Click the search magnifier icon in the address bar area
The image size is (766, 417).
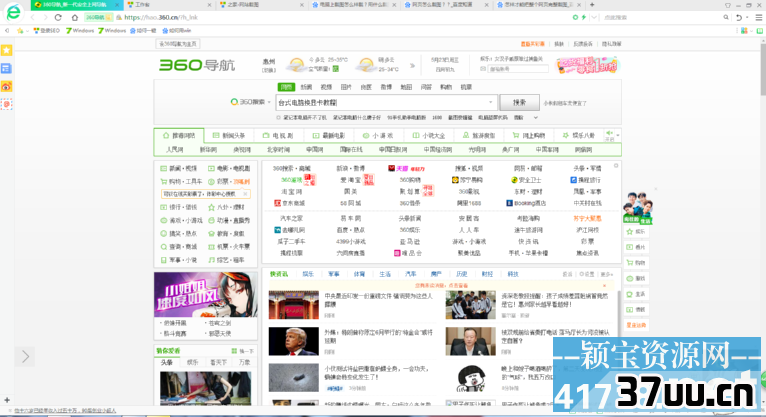[726, 17]
